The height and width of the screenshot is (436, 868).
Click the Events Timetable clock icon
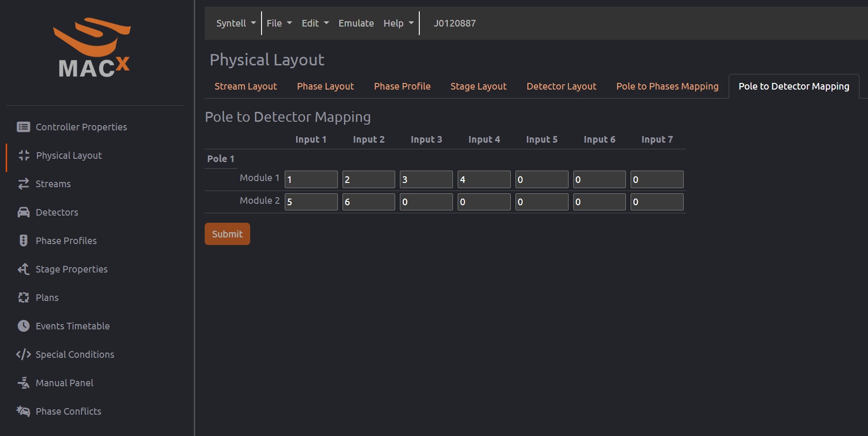(23, 326)
